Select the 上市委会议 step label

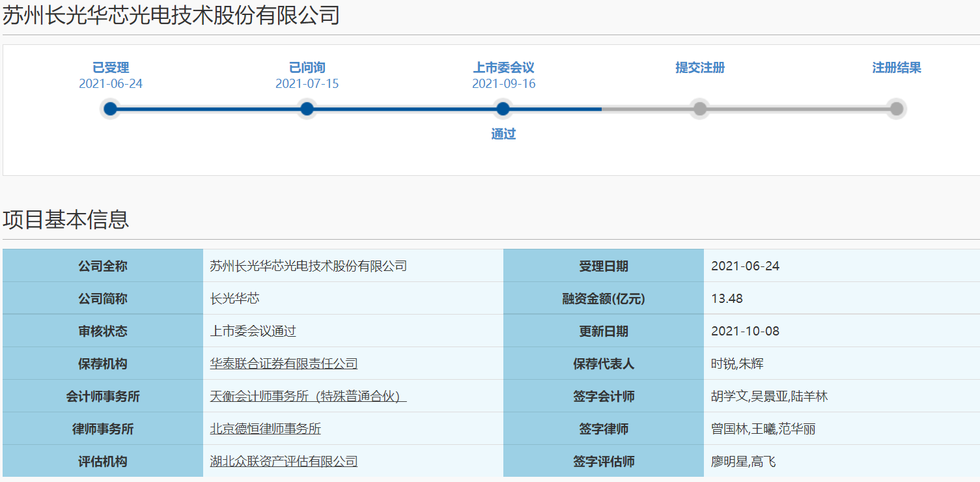click(503, 68)
